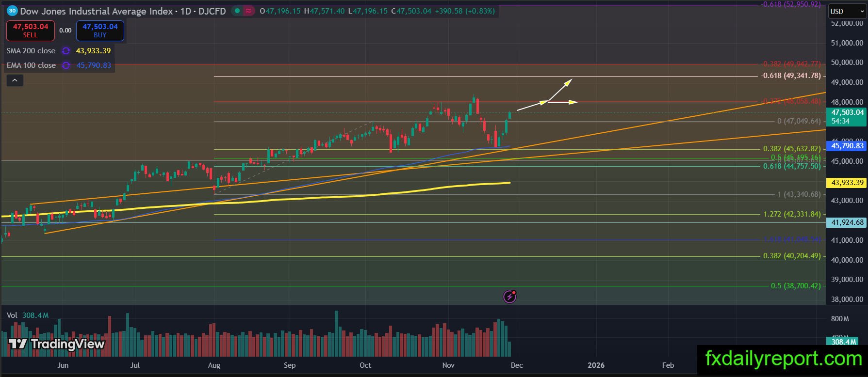Click the refresh icon beside SMA 200 close
This screenshot has height=377, width=868.
coord(66,51)
